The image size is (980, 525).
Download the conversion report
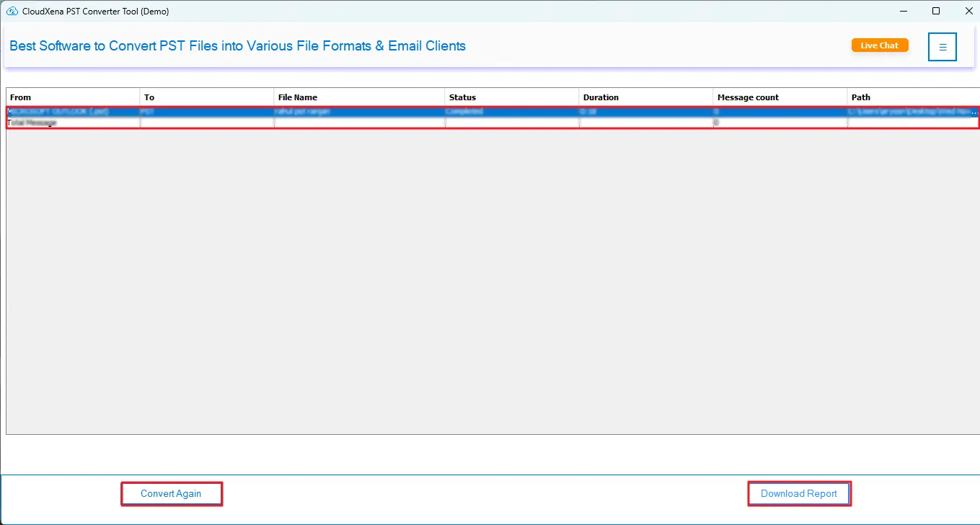coord(799,494)
